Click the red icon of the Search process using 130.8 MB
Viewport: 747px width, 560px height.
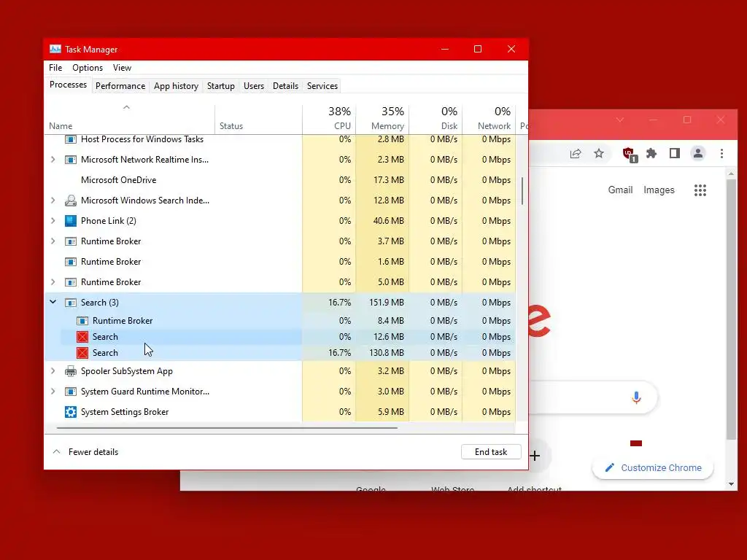(82, 353)
